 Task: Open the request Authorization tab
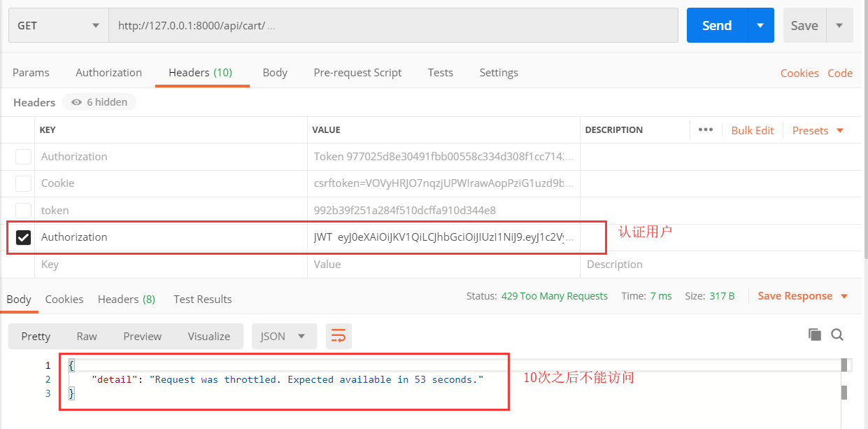click(108, 73)
